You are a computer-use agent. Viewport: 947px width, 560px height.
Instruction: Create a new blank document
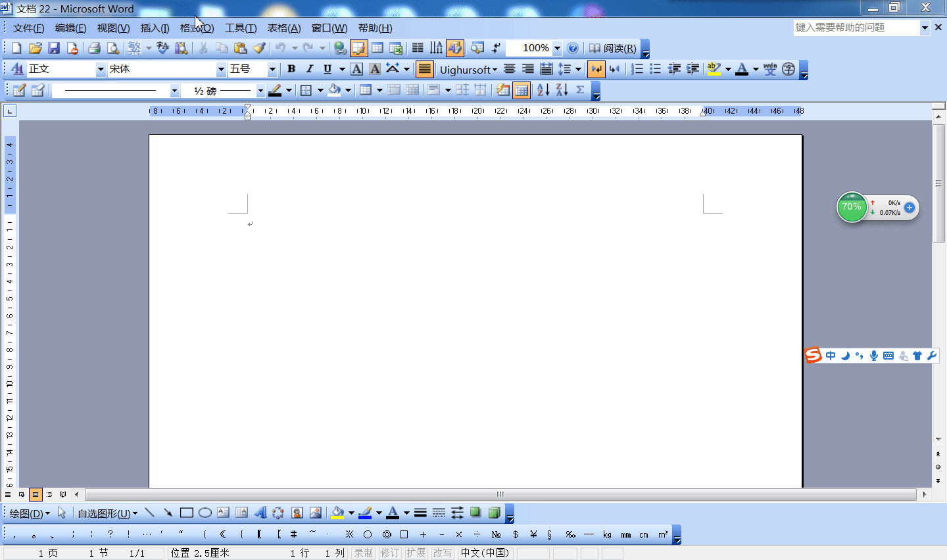(16, 48)
